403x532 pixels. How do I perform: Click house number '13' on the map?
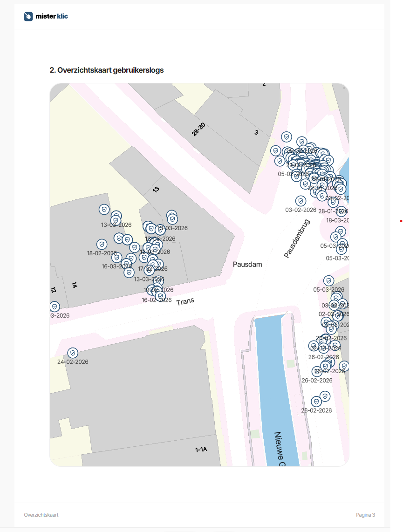pyautogui.click(x=156, y=189)
